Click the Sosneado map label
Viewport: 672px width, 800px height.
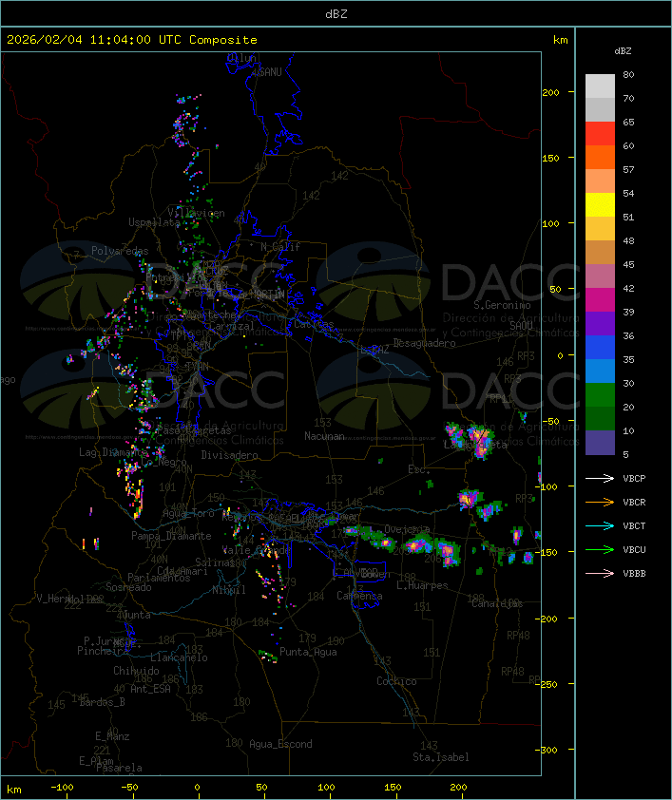click(128, 587)
